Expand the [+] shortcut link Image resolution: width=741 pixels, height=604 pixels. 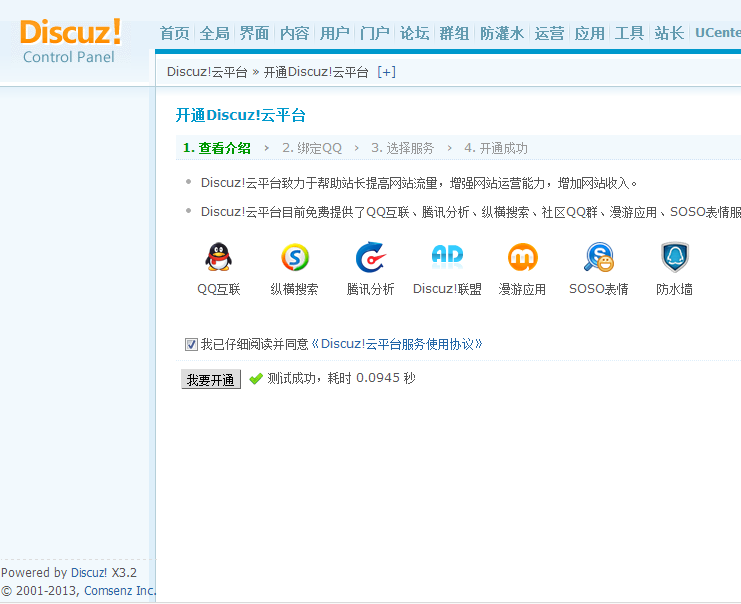[386, 72]
